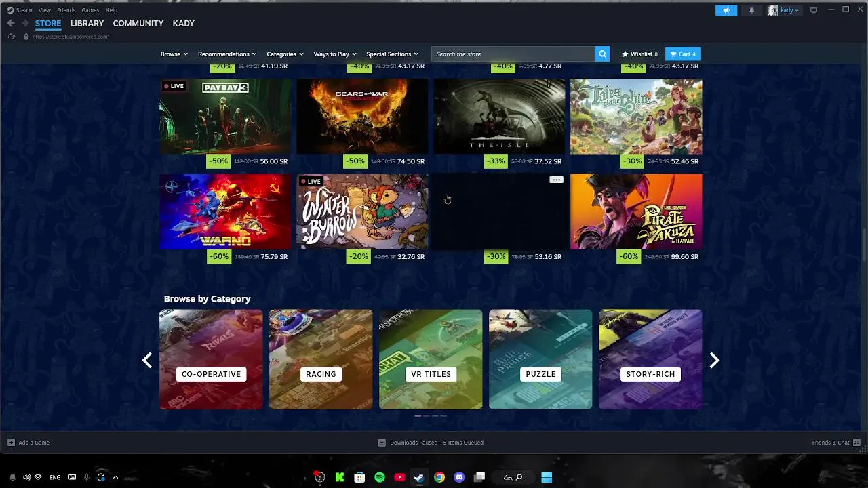Browse the VR TITLES category
Screen dimensions: 868x488
click(431, 360)
